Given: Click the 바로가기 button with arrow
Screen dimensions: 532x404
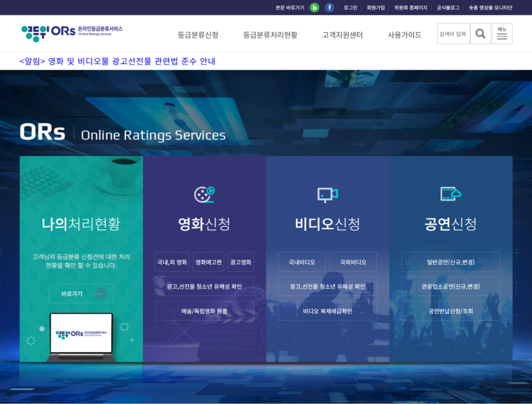Looking at the screenshot, I should (x=81, y=293).
